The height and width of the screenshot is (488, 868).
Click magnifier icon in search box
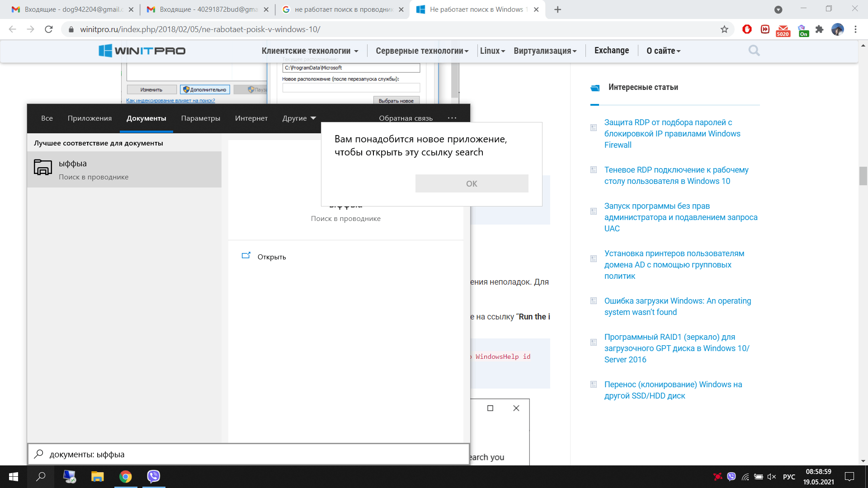(x=39, y=454)
